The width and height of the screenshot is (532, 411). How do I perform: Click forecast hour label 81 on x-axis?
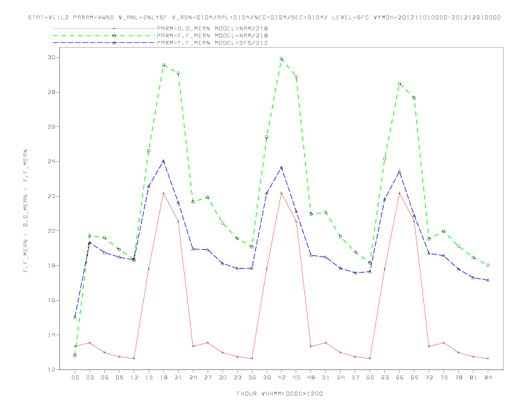[x=474, y=377]
